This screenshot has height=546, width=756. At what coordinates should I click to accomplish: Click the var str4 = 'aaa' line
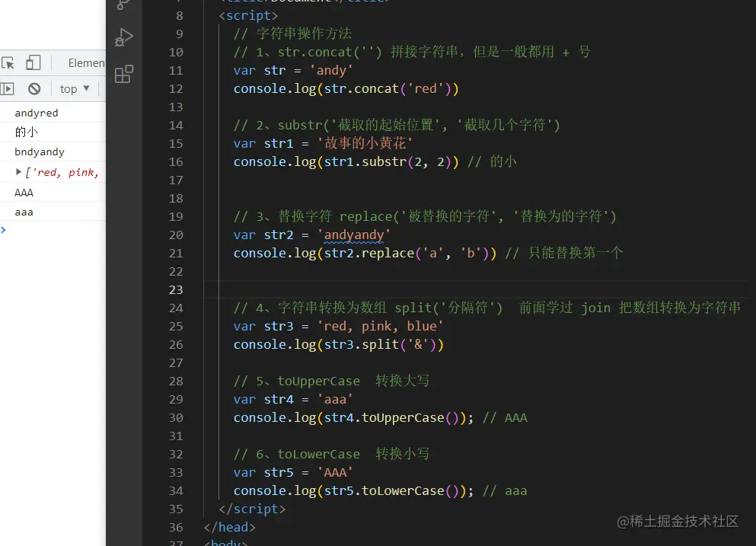[293, 399]
